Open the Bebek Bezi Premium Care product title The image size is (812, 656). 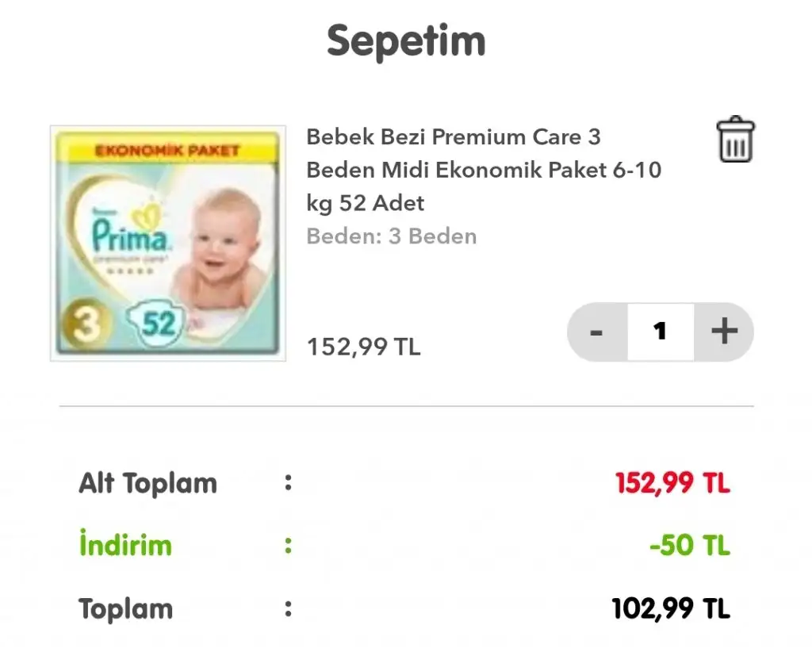coord(483,170)
